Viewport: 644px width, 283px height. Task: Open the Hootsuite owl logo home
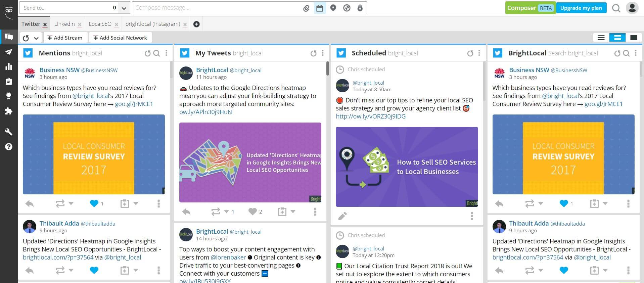point(9,12)
